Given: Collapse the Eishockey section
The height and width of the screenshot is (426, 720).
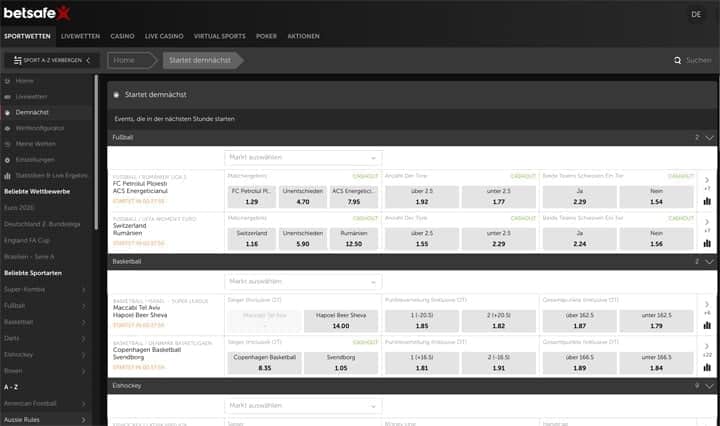Looking at the screenshot, I should coord(709,386).
